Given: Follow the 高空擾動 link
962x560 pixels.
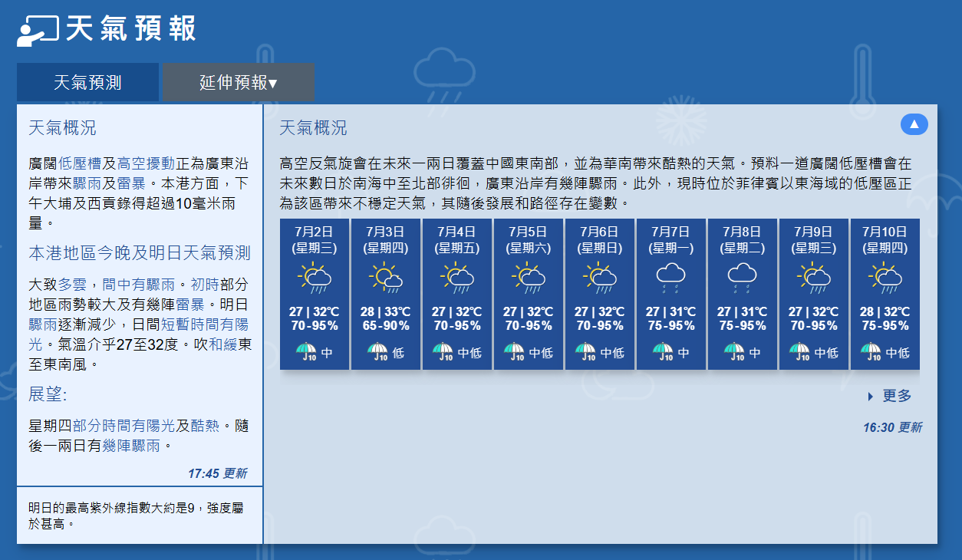Looking at the screenshot, I should tap(146, 163).
